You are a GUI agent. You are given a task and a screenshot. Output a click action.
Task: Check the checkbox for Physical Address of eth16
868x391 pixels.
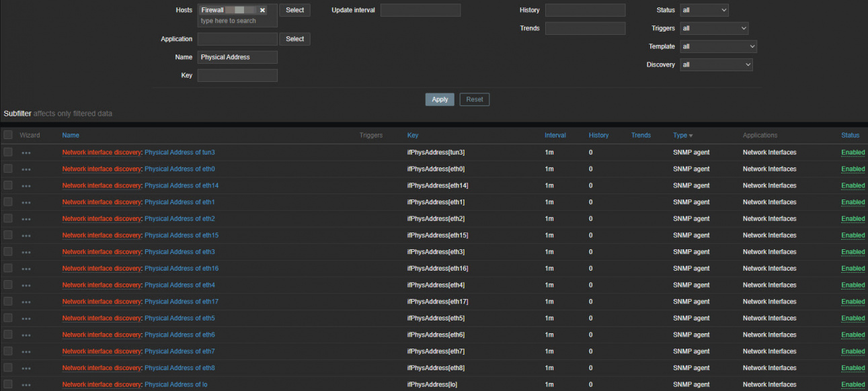point(7,268)
